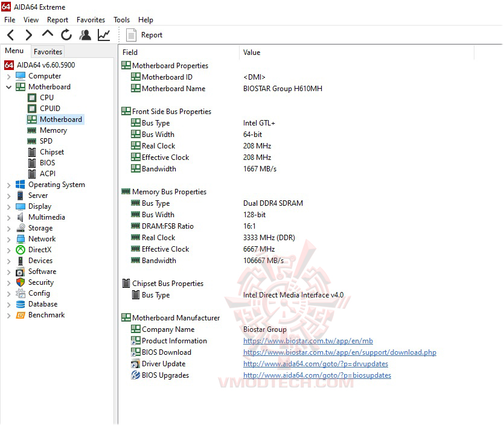504x426 pixels.
Task: Select the CPUID tree icon
Action: (32, 109)
